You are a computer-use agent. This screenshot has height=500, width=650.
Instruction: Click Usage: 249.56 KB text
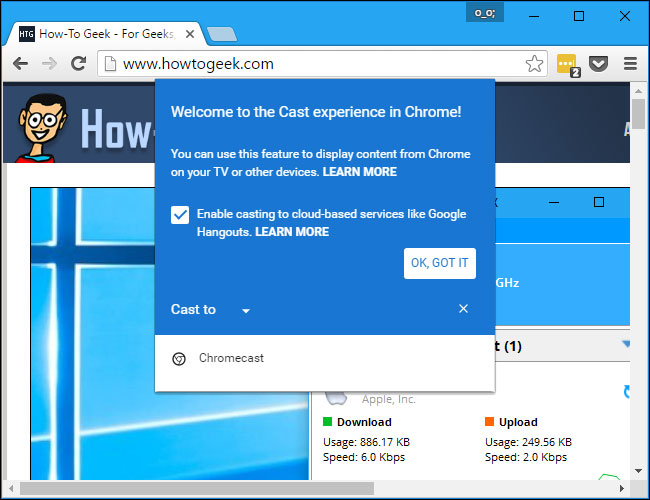tap(529, 442)
